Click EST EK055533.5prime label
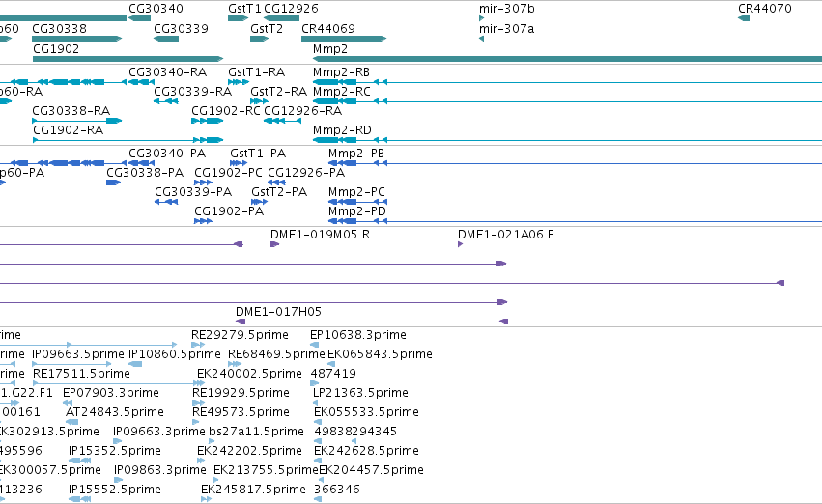 coord(366,412)
